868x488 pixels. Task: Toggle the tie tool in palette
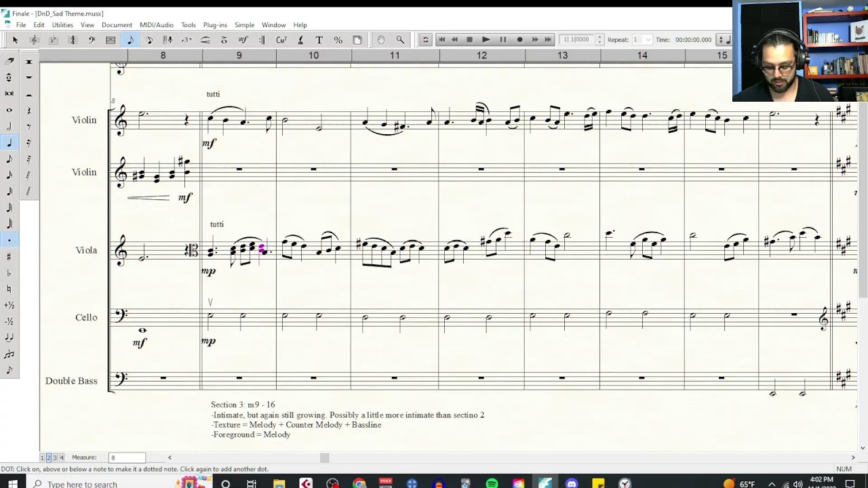click(9, 338)
